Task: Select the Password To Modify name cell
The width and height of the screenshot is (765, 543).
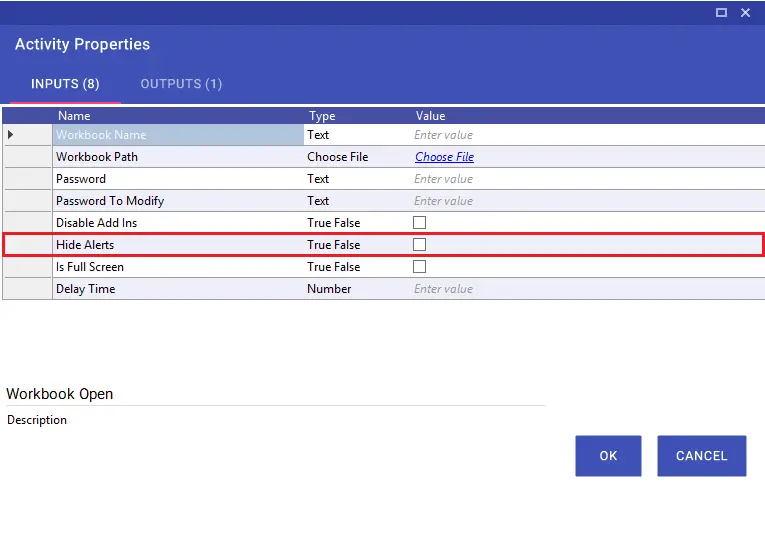Action: [178, 201]
